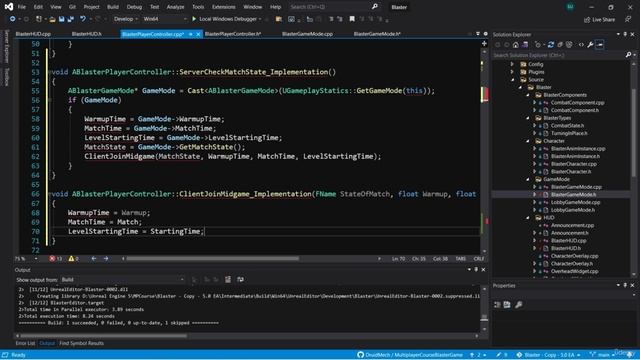Open the Error List tab
The height and width of the screenshot is (360, 640).
pos(25,343)
